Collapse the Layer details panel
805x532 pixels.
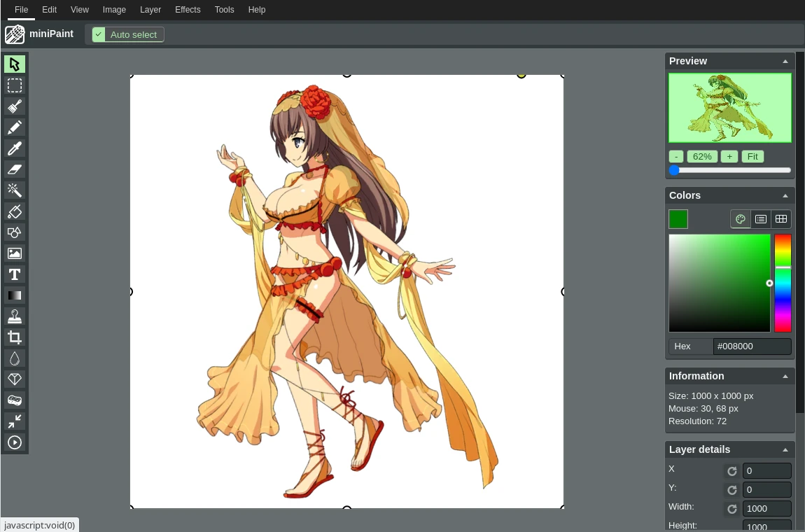[x=785, y=450]
